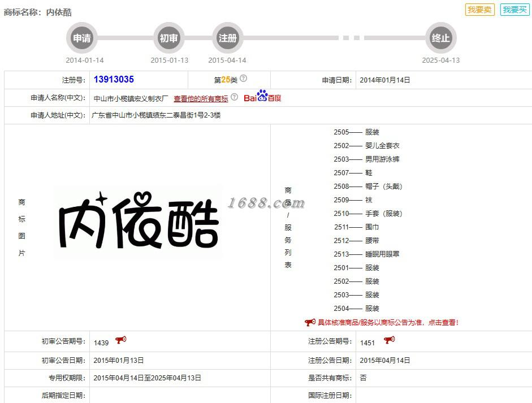Click the 2014-01-14 timeline date
532x403 pixels.
tap(85, 60)
